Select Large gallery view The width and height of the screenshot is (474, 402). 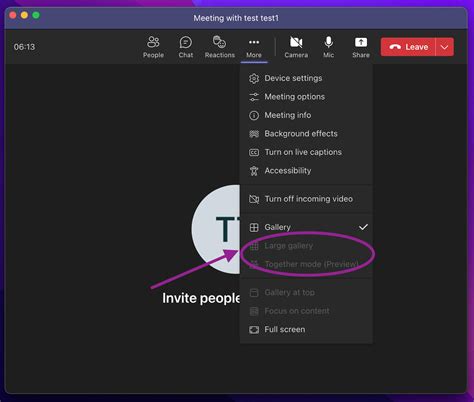pyautogui.click(x=306, y=246)
